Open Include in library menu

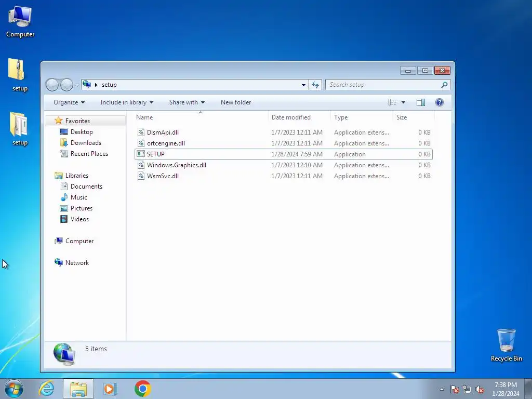pyautogui.click(x=127, y=102)
